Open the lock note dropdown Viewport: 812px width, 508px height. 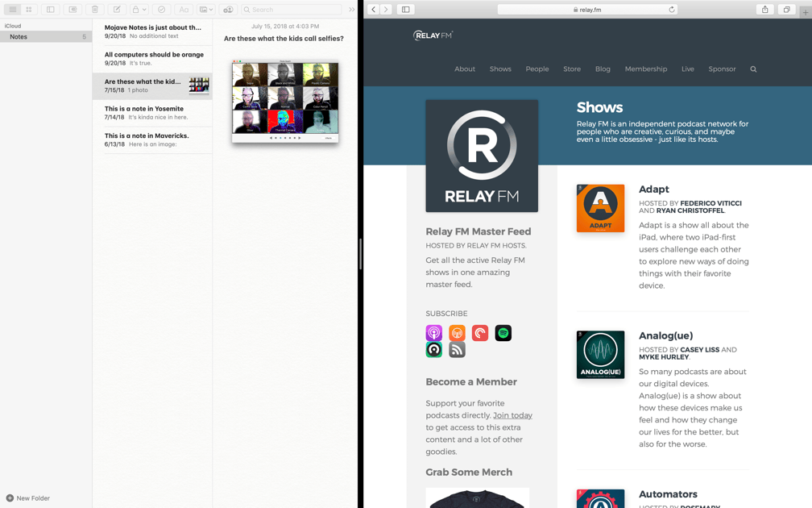tap(139, 10)
